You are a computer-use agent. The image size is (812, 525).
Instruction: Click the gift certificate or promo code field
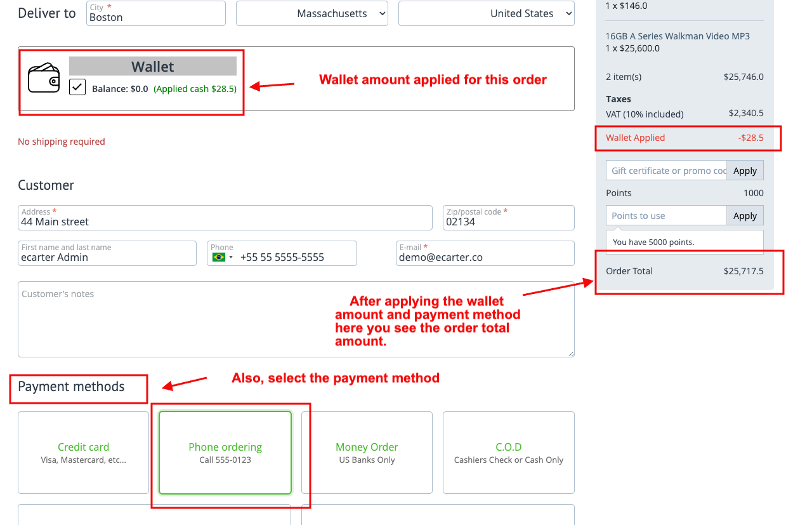point(666,171)
